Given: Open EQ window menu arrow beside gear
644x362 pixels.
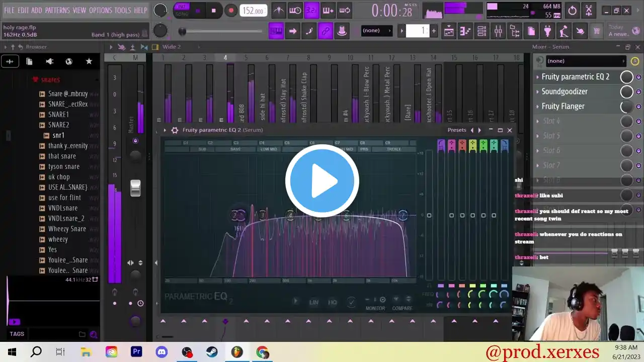Looking at the screenshot, I should 165,130.
